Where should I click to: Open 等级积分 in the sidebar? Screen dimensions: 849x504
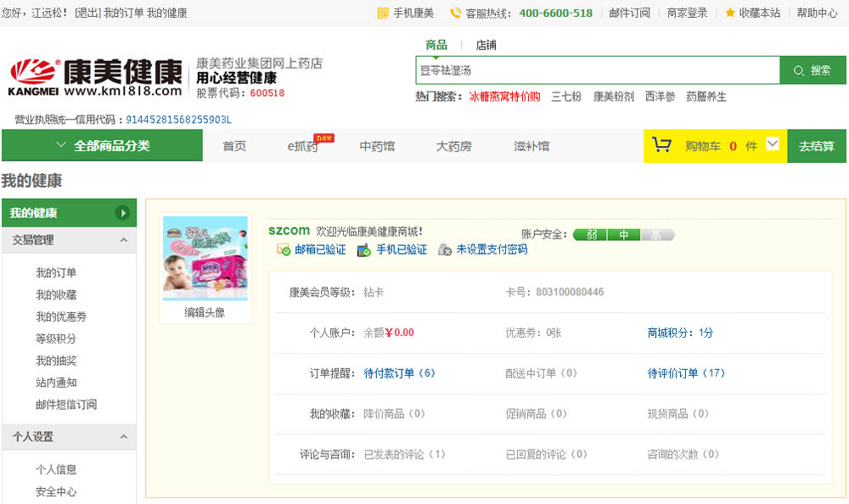tap(56, 339)
